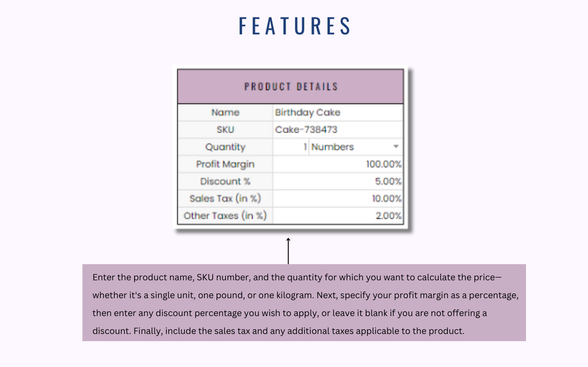Select the Quantity label cell

coord(225,147)
